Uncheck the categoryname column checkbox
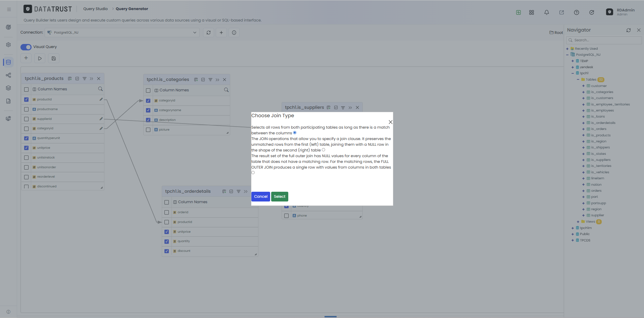This screenshot has width=644, height=318. point(148,110)
